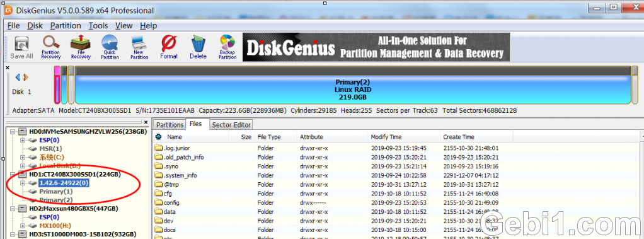
Task: Go to the previous disk arrow
Action: click(18, 77)
